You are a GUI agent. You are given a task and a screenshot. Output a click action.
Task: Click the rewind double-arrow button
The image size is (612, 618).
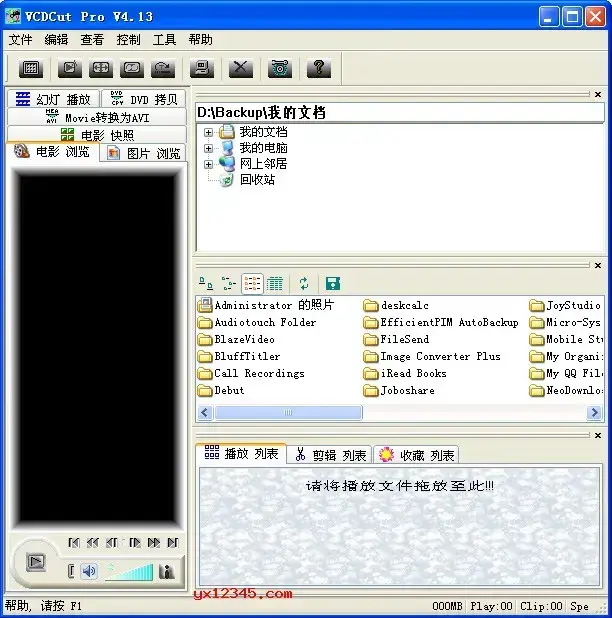93,543
